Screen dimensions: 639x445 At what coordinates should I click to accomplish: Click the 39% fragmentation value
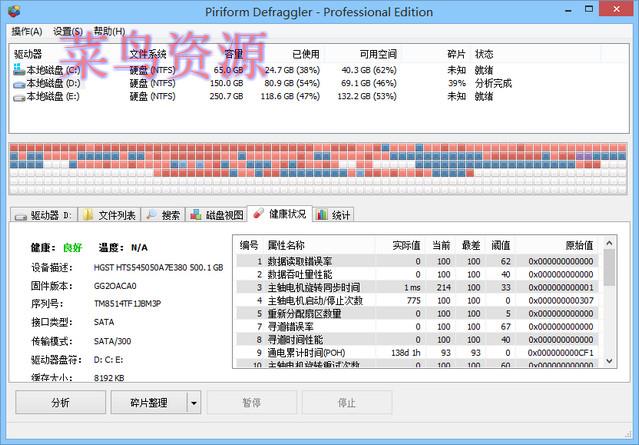pyautogui.click(x=457, y=84)
